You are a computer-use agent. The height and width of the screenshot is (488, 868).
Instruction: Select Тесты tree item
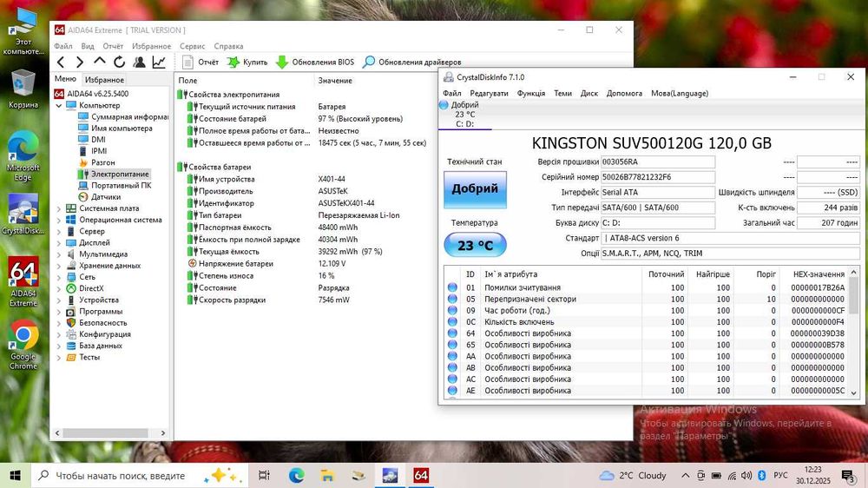(83, 357)
